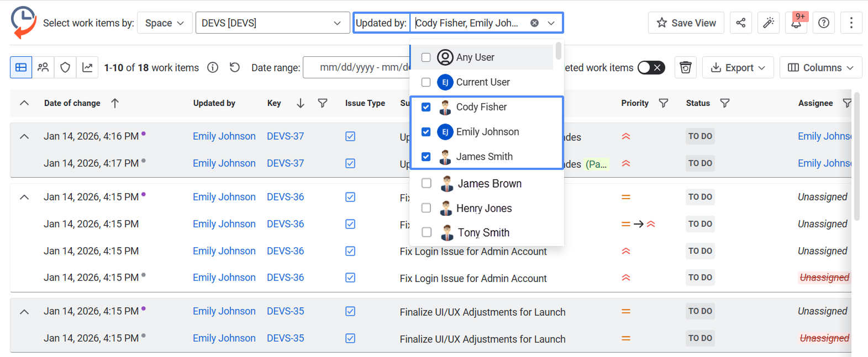The image size is (868, 357).
Task: Click the help question mark icon
Action: pyautogui.click(x=823, y=23)
